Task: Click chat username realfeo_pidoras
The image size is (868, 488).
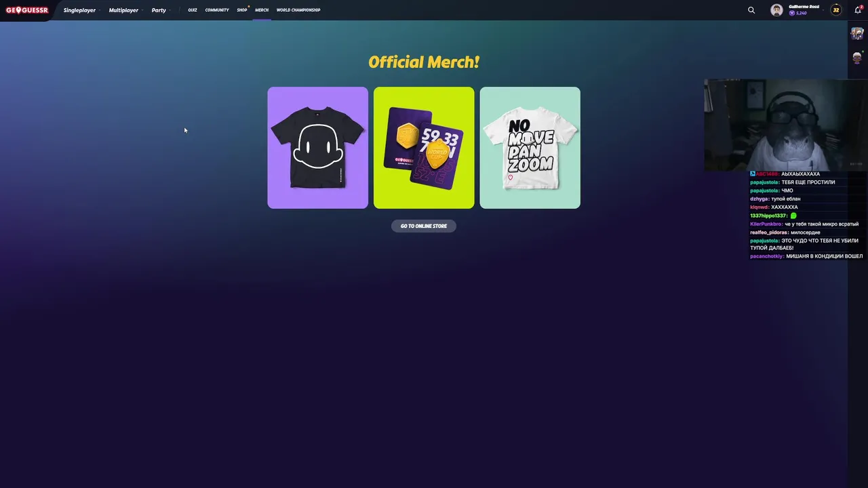Action: [769, 232]
